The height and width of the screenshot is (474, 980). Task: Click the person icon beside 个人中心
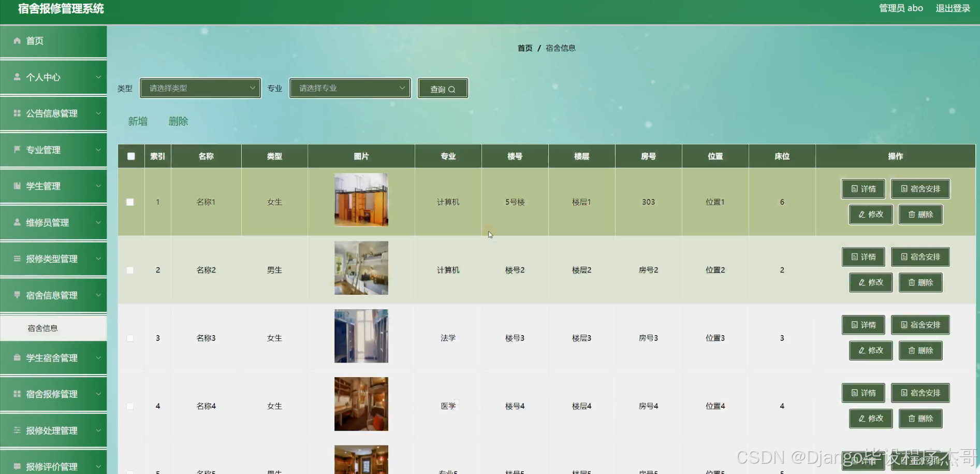[17, 77]
